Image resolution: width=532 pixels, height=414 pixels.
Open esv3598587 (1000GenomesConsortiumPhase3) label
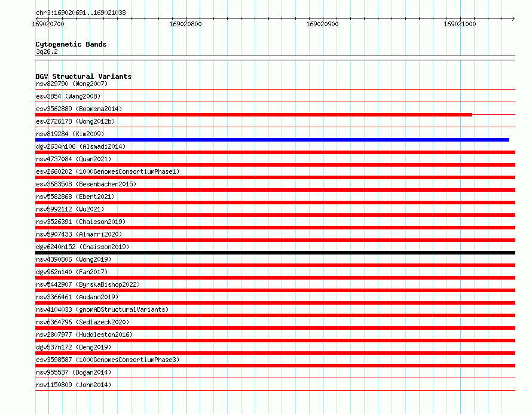tap(108, 360)
